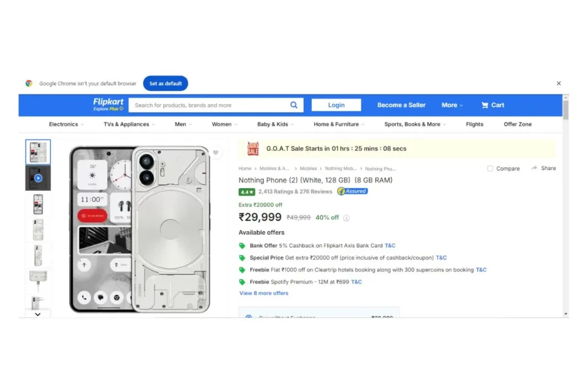
Task: Click the G.O.A.T Sale countdown text
Action: (336, 149)
